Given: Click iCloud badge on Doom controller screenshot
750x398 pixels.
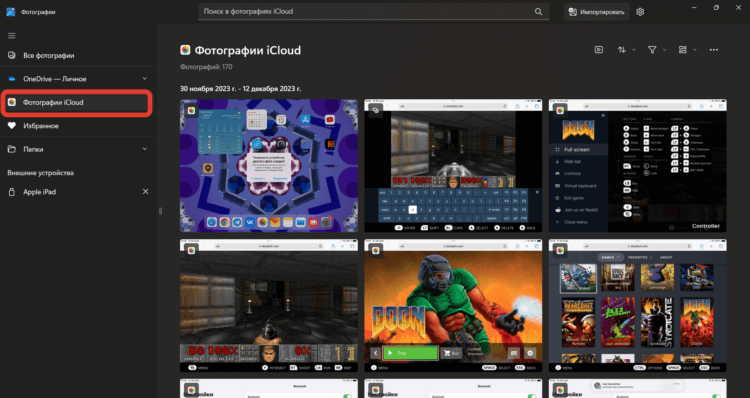Looking at the screenshot, I should (560, 111).
